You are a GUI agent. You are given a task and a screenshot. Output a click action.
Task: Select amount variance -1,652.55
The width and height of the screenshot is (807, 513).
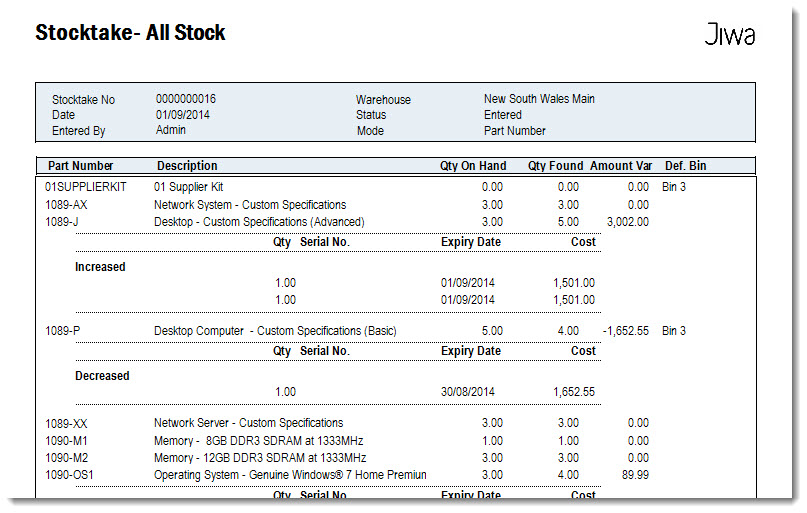pos(626,331)
